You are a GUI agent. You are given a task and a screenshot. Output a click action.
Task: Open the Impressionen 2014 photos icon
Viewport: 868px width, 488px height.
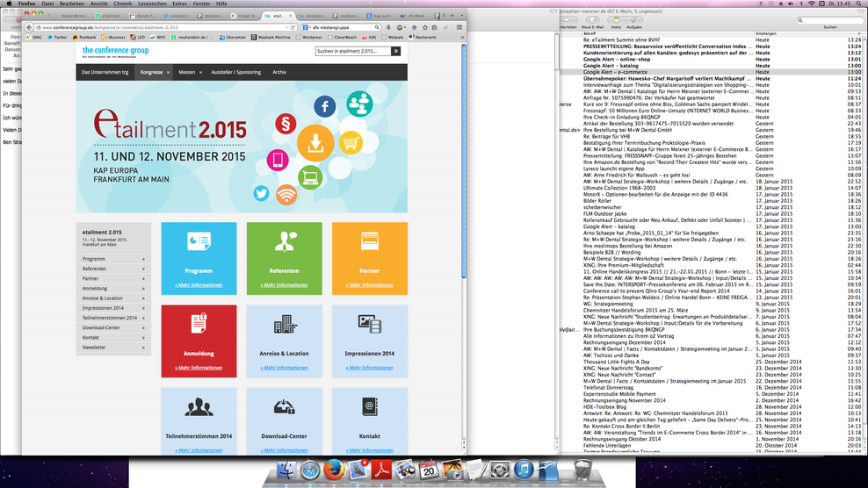tap(369, 324)
